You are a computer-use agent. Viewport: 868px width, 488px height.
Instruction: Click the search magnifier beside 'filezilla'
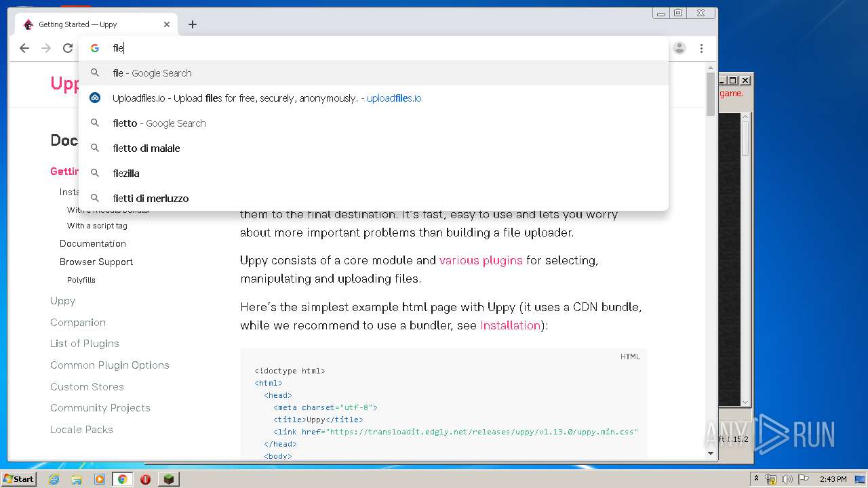[x=95, y=174]
